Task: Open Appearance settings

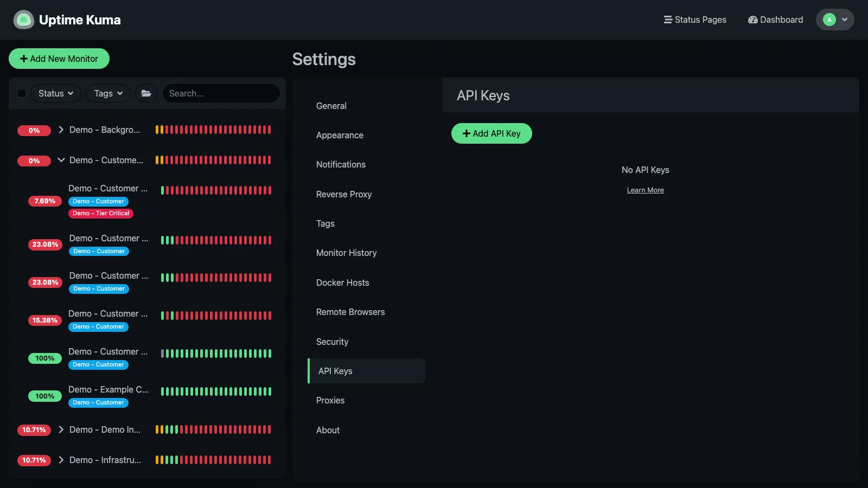Action: (x=366, y=135)
